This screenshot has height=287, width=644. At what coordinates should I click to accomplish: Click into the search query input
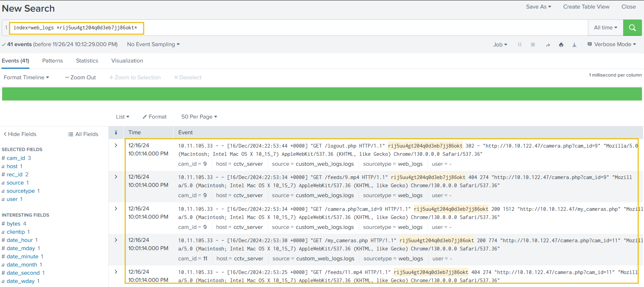tap(342, 28)
